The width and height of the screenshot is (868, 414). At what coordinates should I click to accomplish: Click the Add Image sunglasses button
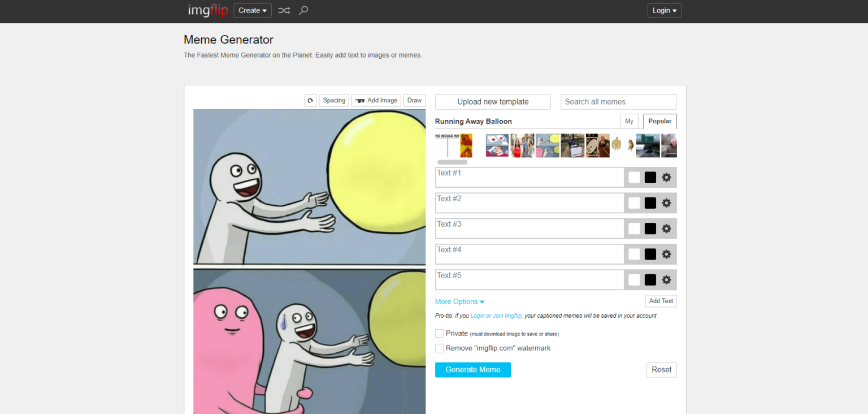click(376, 101)
